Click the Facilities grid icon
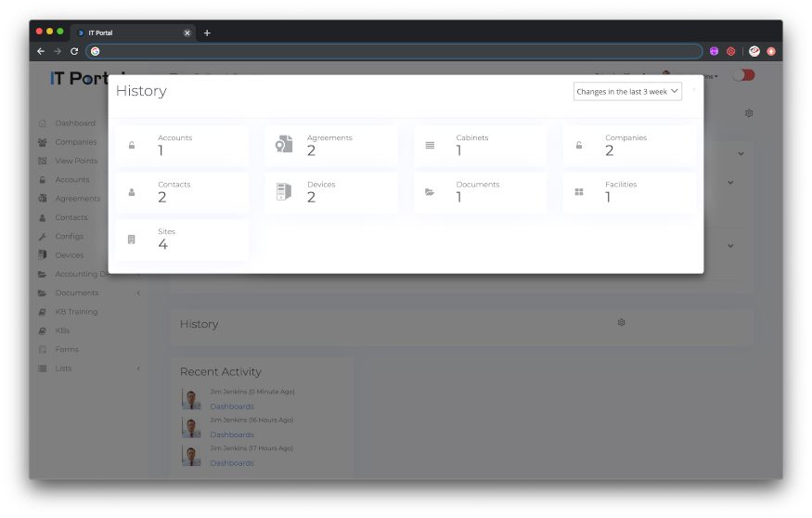812x518 pixels. (x=579, y=192)
